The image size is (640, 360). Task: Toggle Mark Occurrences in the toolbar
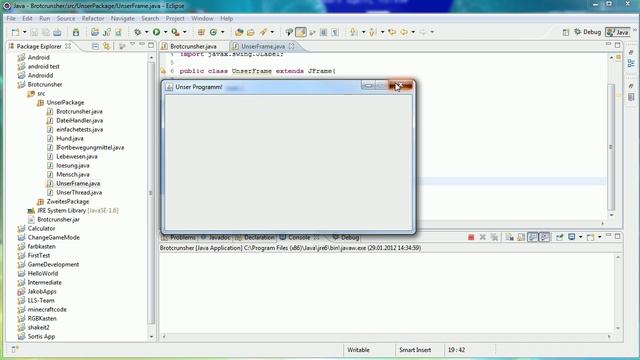click(x=301, y=32)
